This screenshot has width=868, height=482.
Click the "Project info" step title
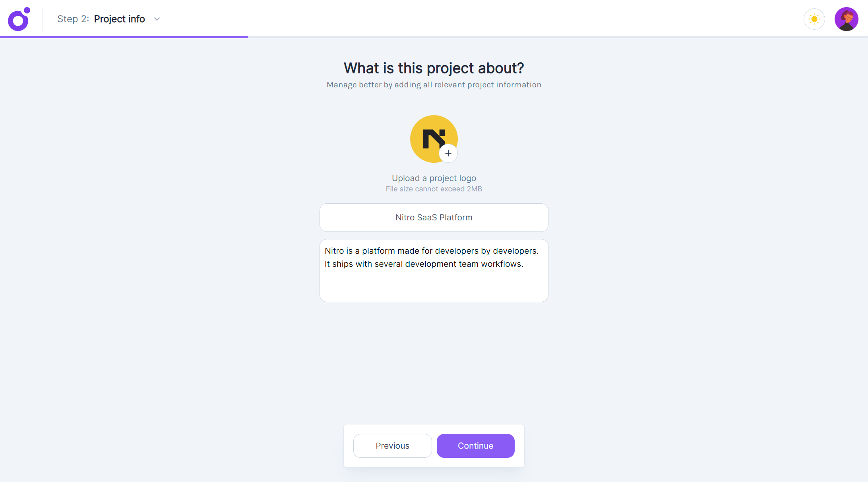tap(119, 19)
